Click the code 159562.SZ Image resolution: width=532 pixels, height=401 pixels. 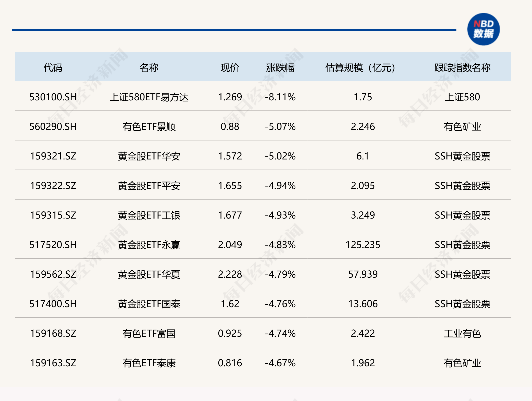[x=53, y=275]
